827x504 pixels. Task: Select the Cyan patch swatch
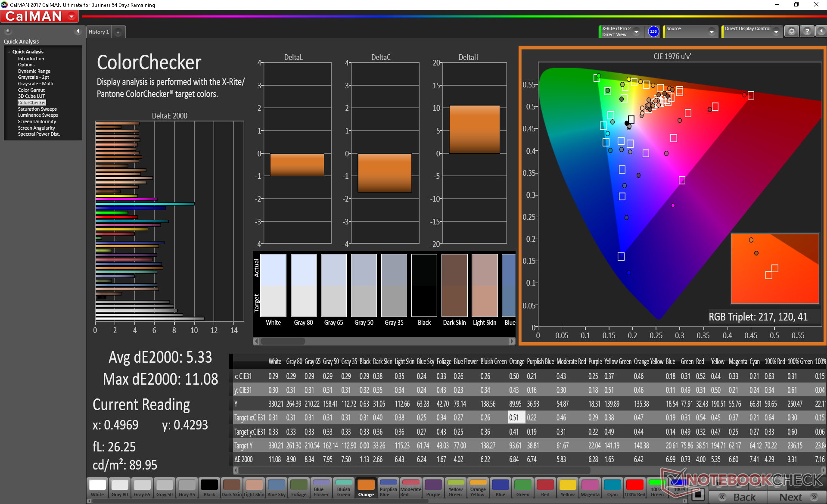[x=612, y=488]
